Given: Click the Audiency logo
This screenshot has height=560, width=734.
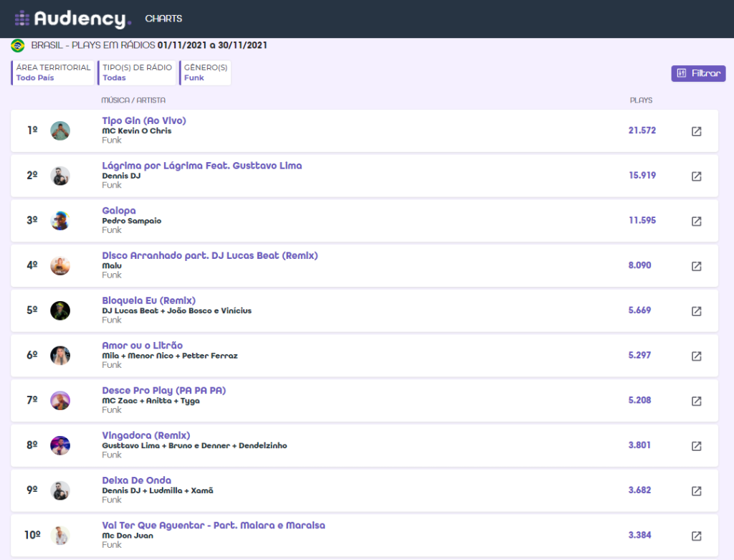Looking at the screenshot, I should 73,19.
